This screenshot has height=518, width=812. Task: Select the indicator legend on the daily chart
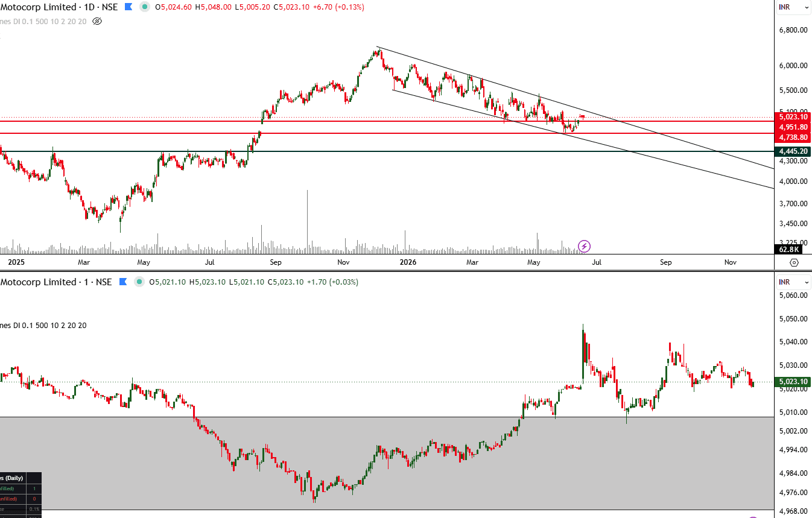coord(43,21)
